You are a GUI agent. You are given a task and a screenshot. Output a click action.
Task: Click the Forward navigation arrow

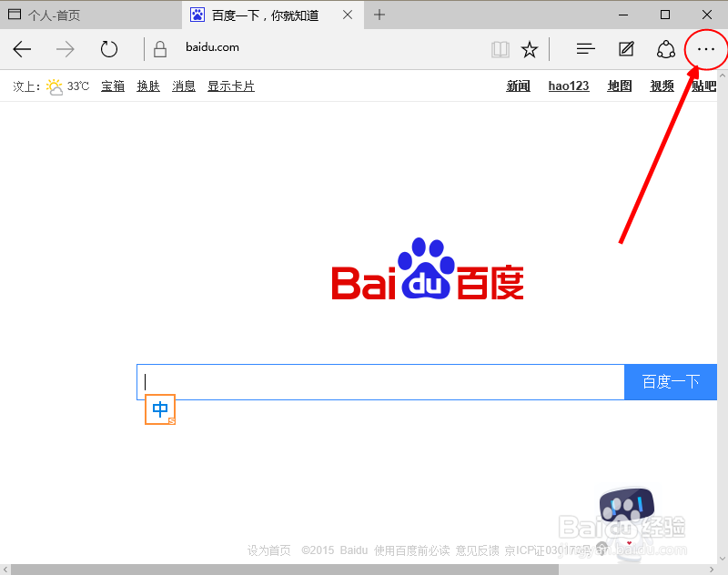[x=65, y=49]
